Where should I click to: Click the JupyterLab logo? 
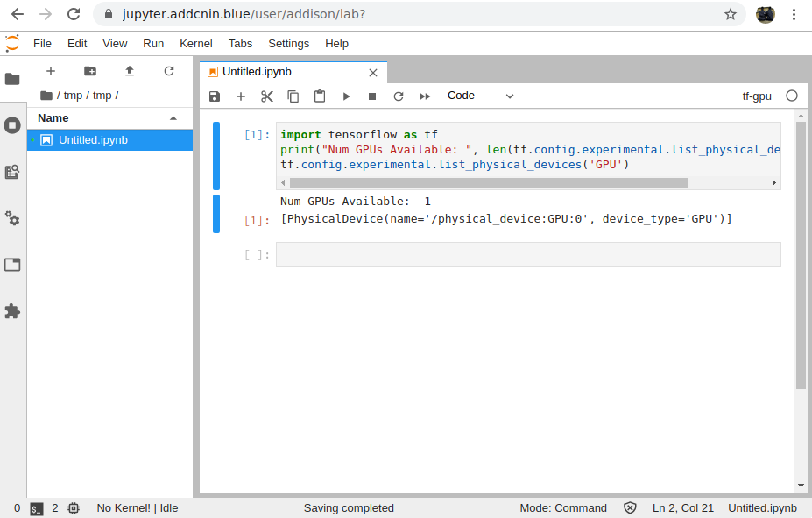[x=12, y=44]
